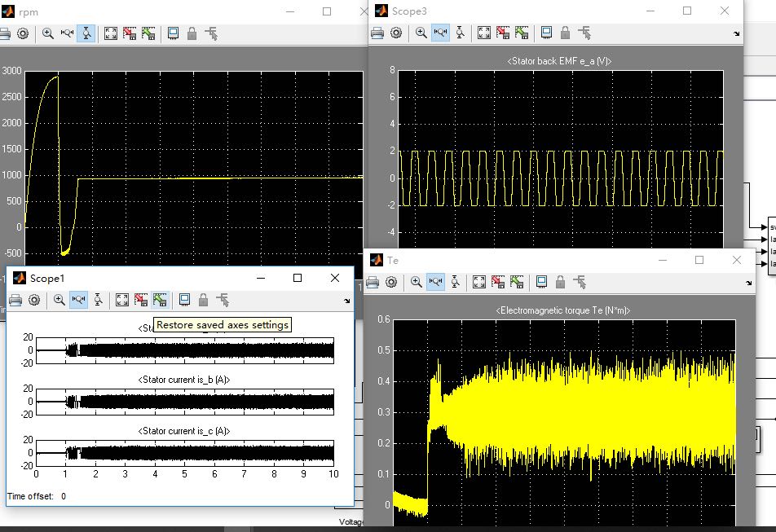Click dock arrow in Scope1 toolbar
Image resolution: width=776 pixels, height=532 pixels.
pos(347,300)
